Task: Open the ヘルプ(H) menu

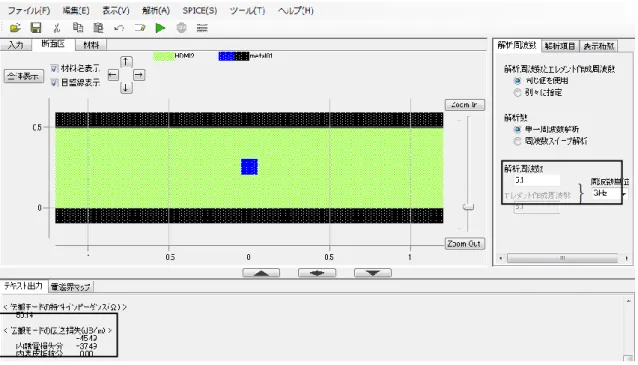Action: pos(296,11)
